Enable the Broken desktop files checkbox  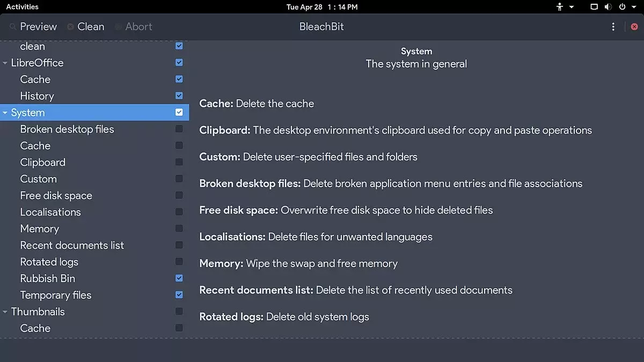179,129
